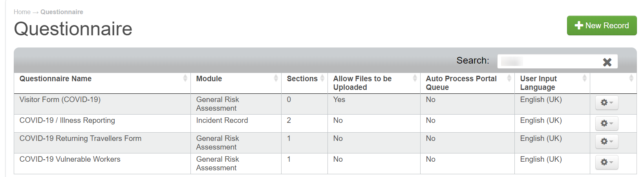Click the New Record button
Viewport: 644px width, 177px height.
coord(602,26)
